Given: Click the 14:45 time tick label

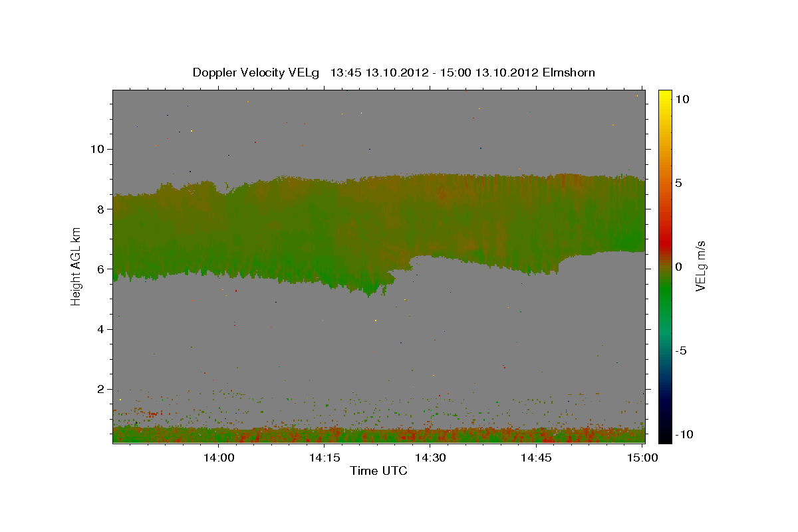Looking at the screenshot, I should [536, 458].
